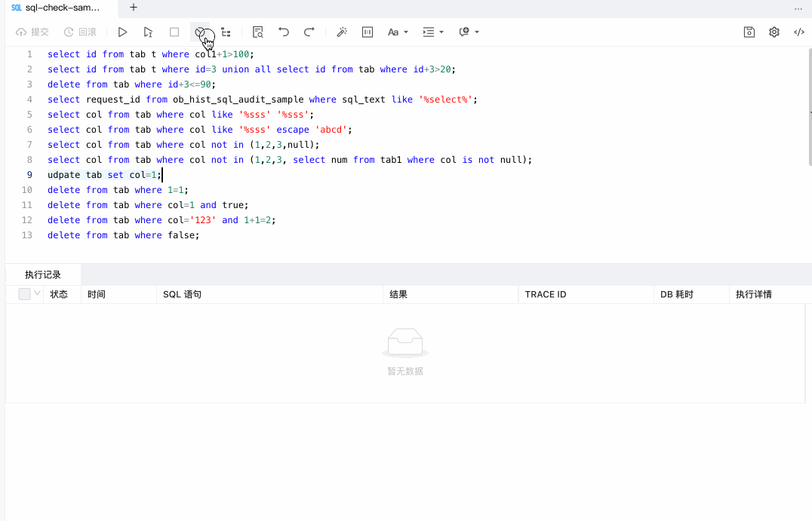Click 'tab1' on line 8
This screenshot has width=812, height=521.
391,160
